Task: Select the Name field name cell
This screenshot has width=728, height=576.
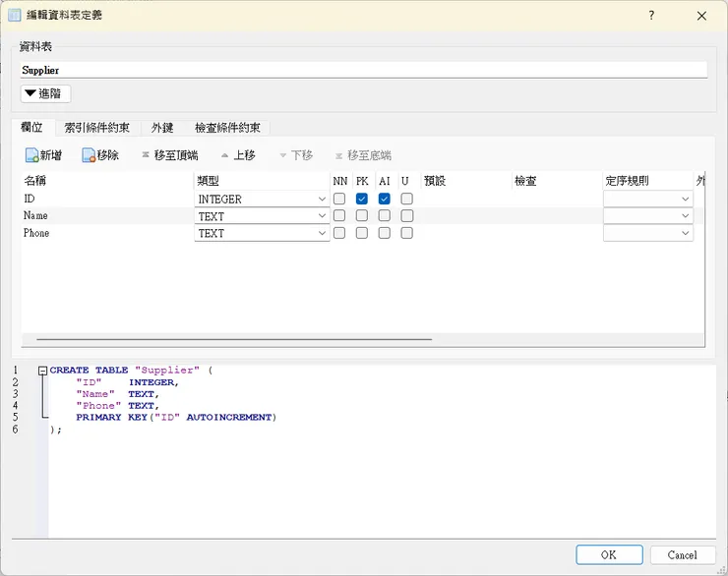Action: pos(107,216)
